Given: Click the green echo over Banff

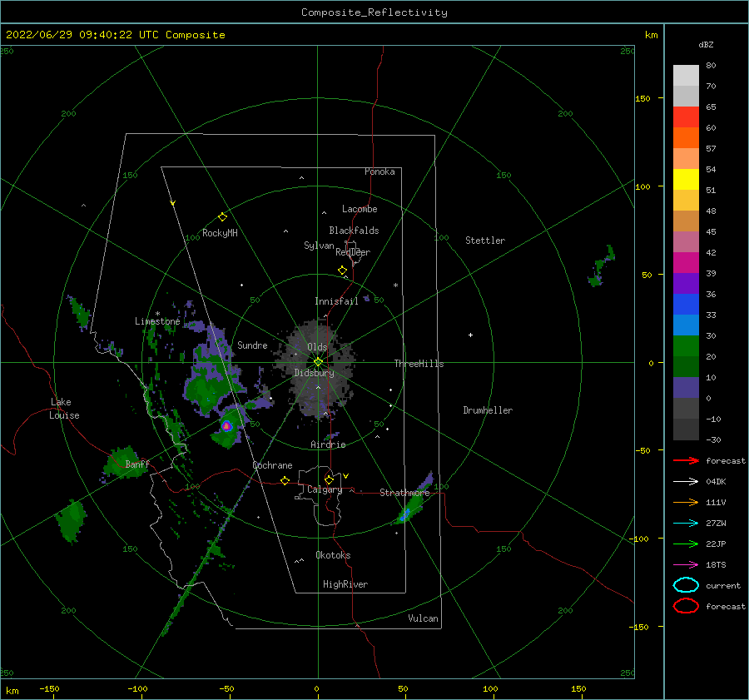Looking at the screenshot, I should (124, 463).
